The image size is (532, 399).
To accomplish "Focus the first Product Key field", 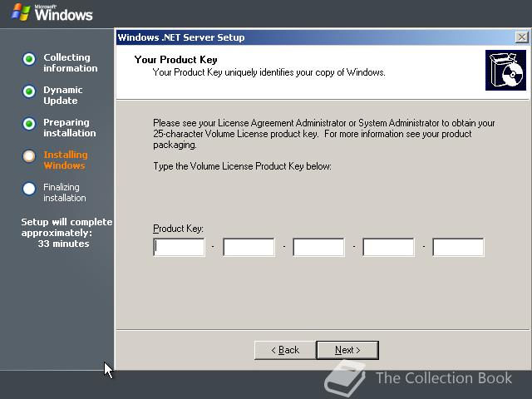I will point(180,247).
